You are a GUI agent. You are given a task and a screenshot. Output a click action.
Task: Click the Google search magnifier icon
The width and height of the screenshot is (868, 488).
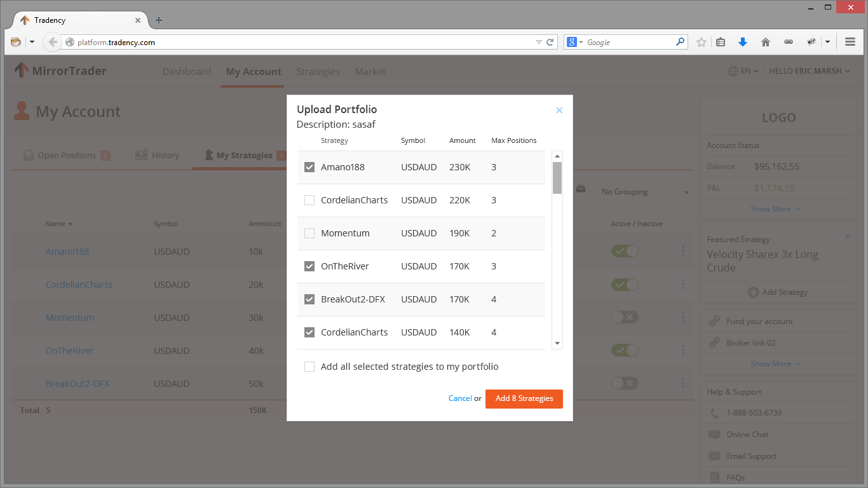point(681,42)
